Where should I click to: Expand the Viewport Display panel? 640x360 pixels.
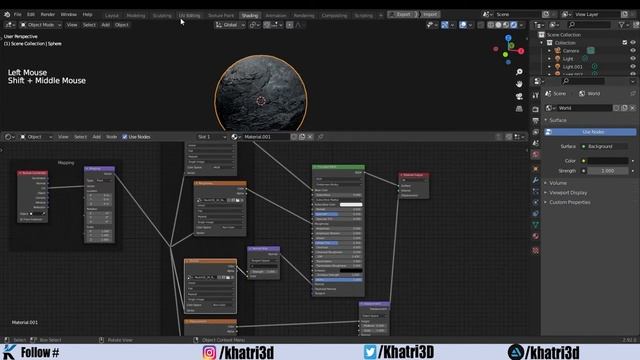(x=568, y=193)
